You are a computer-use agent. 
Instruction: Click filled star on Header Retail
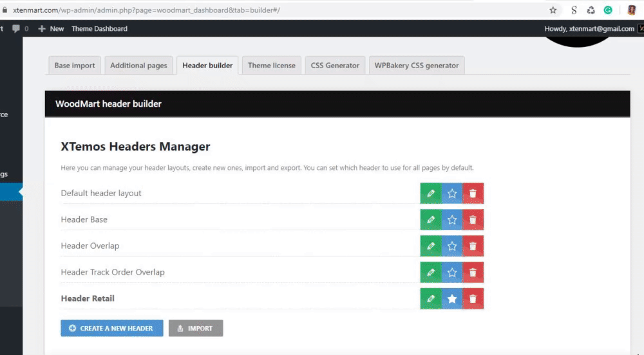click(x=452, y=298)
